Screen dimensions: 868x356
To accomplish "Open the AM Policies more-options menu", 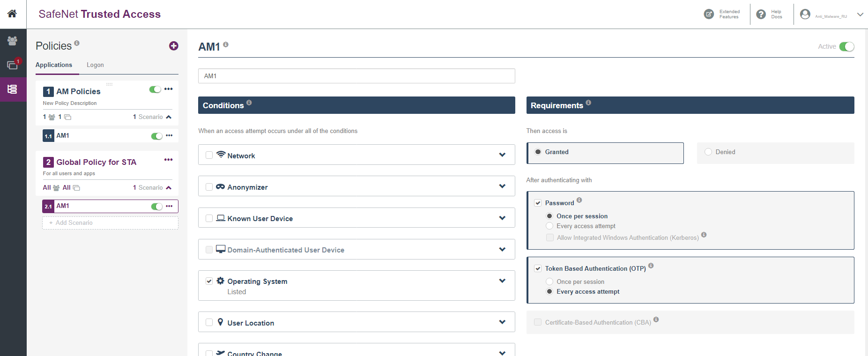I will pyautogui.click(x=169, y=89).
